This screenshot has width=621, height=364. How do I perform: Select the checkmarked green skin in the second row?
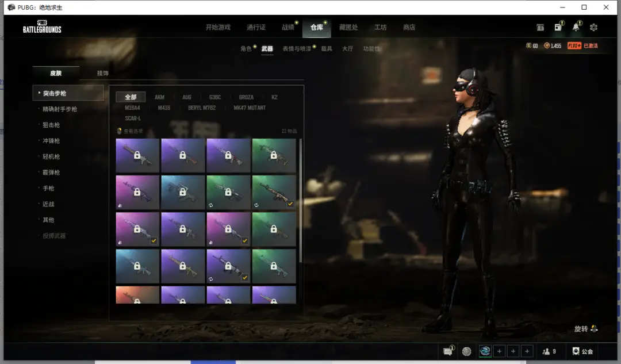click(x=274, y=192)
